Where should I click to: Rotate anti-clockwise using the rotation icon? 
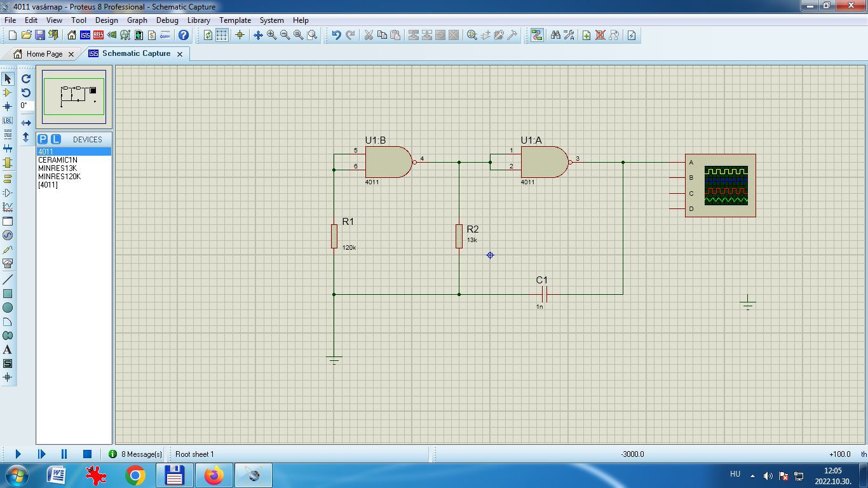tap(26, 93)
